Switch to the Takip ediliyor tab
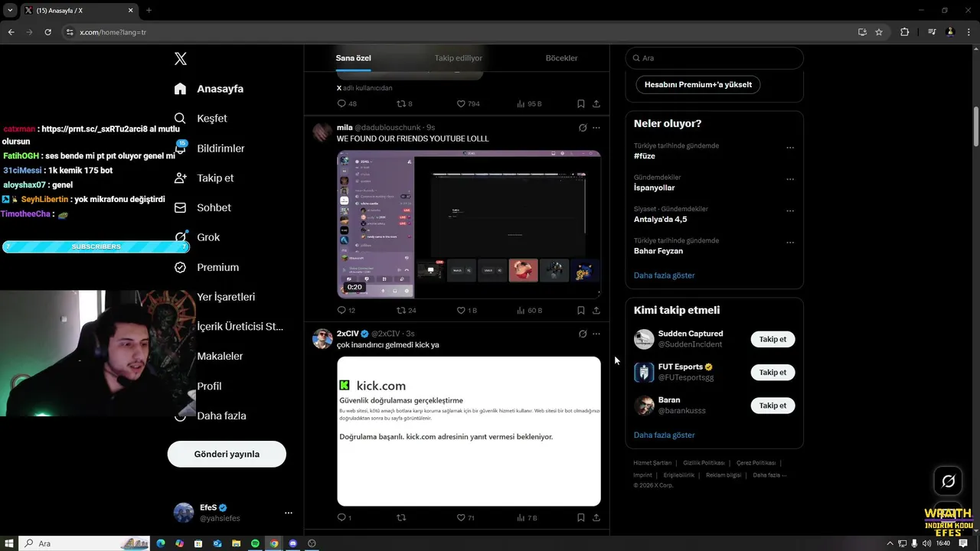 pyautogui.click(x=458, y=58)
